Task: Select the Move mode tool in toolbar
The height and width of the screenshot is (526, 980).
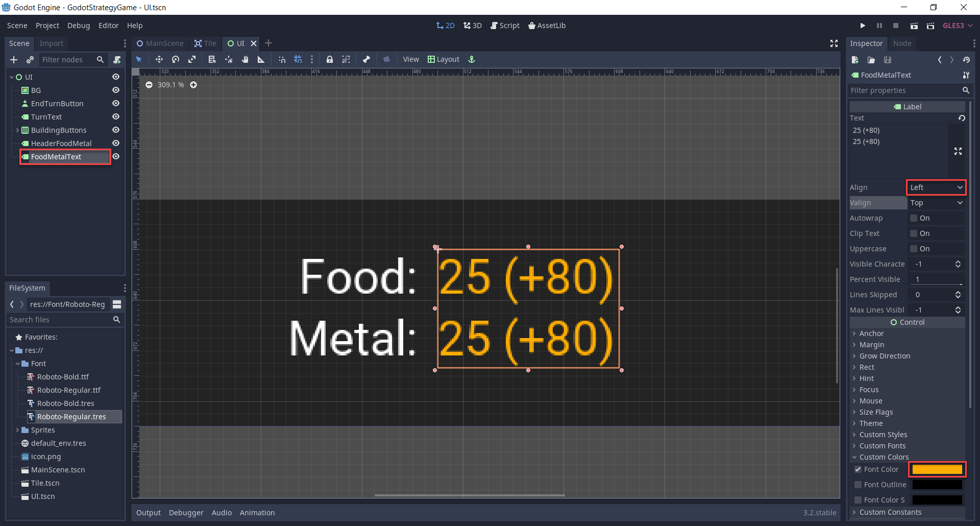Action: click(x=159, y=59)
